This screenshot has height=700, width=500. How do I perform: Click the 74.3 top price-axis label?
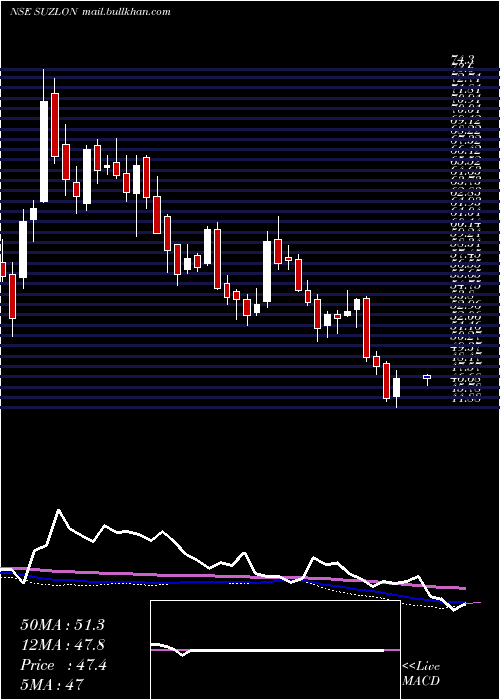(462, 59)
